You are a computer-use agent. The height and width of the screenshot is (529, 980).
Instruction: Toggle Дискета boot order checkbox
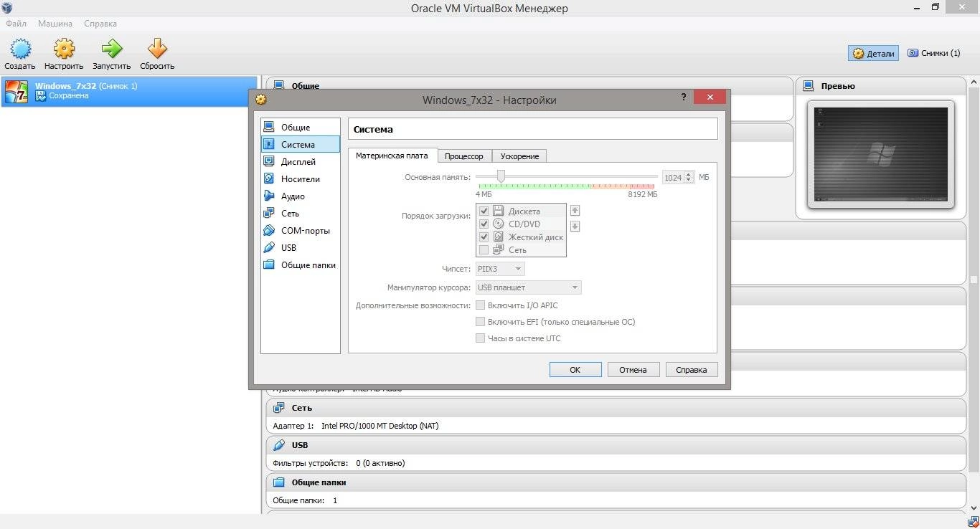(x=484, y=211)
